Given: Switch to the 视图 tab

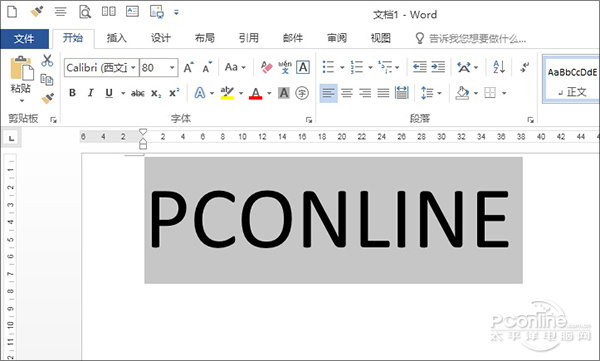Looking at the screenshot, I should pyautogui.click(x=380, y=38).
